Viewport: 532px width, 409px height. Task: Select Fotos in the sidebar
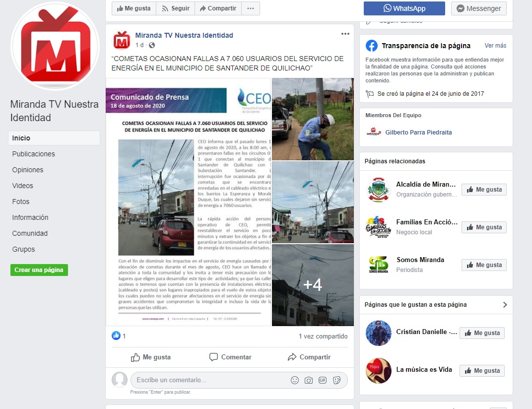click(21, 202)
